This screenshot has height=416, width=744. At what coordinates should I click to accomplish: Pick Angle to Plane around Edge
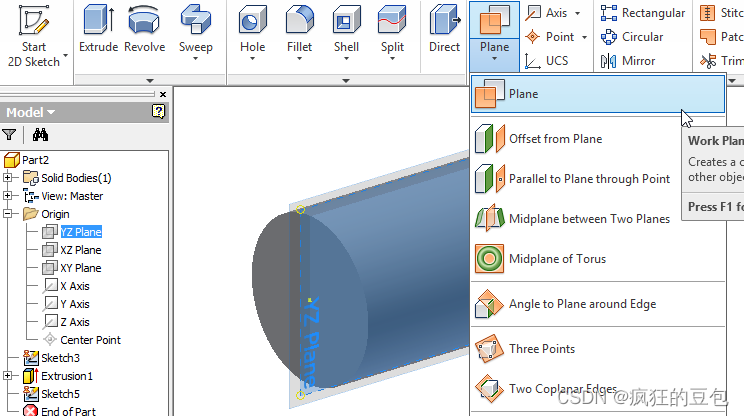click(x=582, y=304)
